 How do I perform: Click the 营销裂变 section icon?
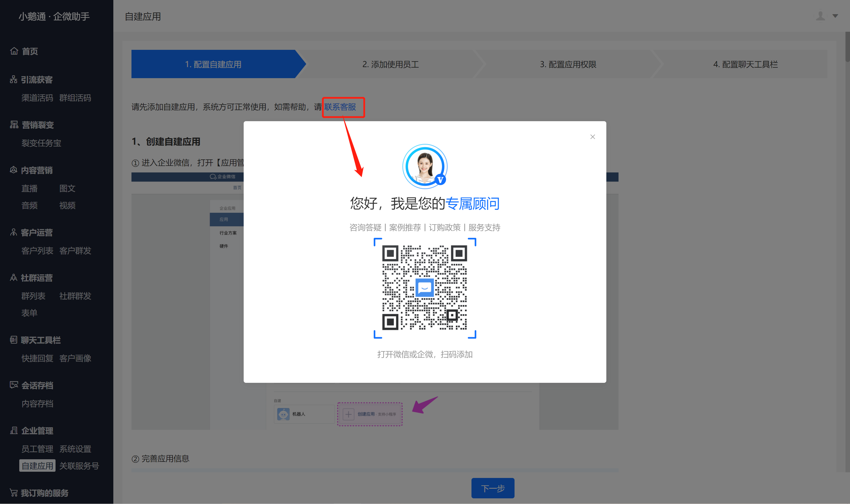tap(14, 125)
